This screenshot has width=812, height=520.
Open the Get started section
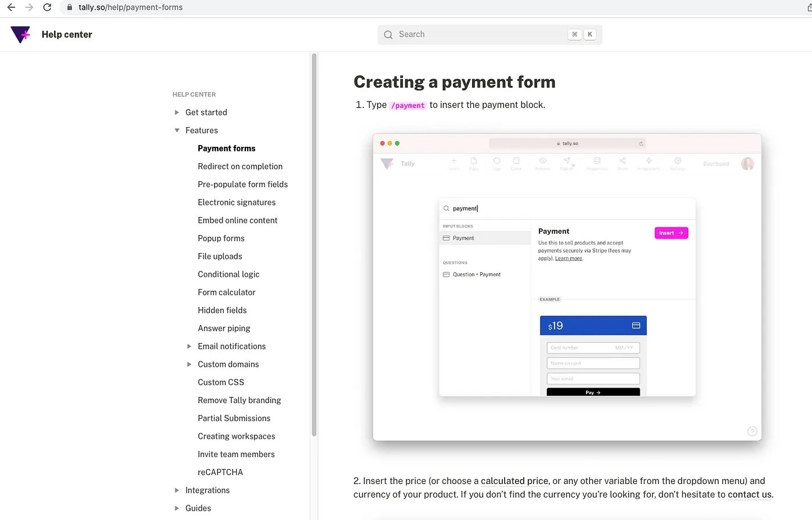pos(206,113)
